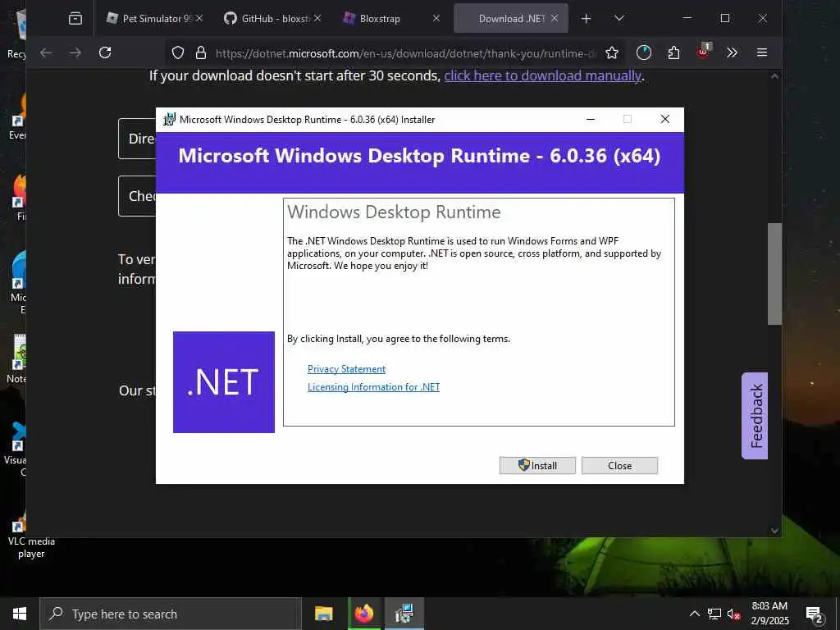Click the network icon in system tray
840x630 pixels.
click(714, 614)
